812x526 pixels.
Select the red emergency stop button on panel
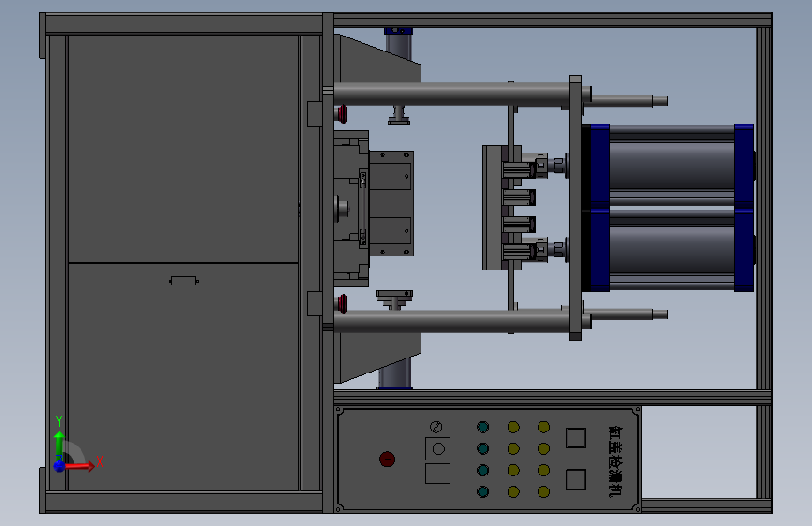pos(388,460)
